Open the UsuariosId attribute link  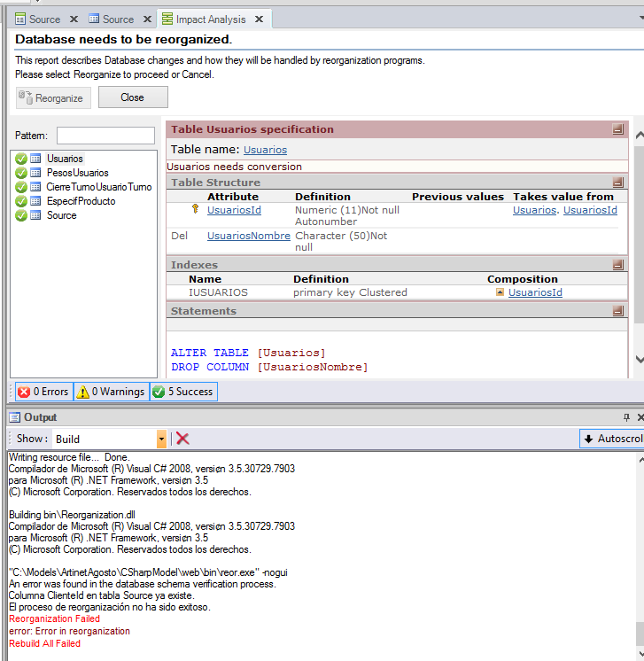(234, 210)
